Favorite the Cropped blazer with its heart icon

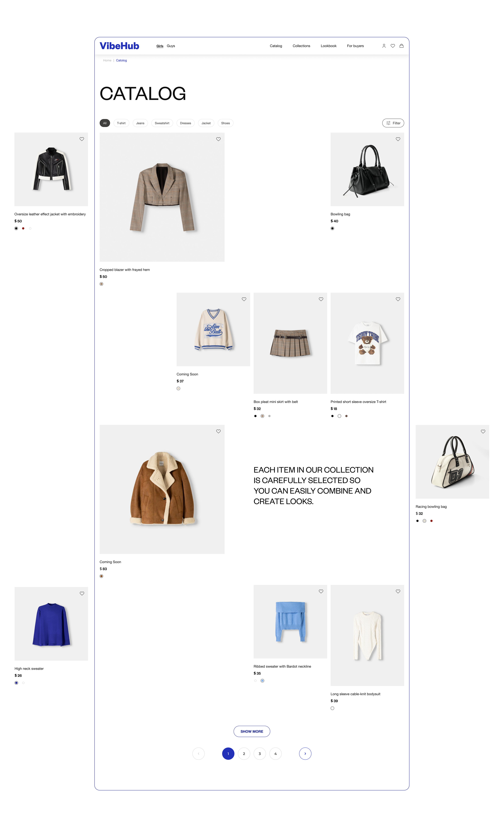[218, 139]
